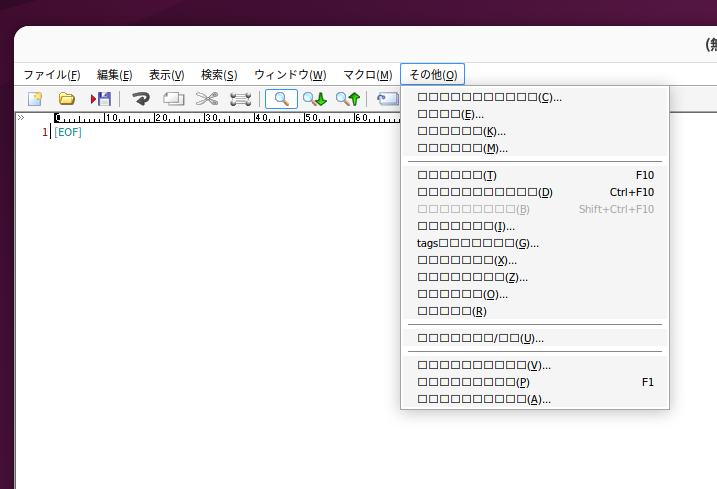Click the New file toolbar icon
This screenshot has height=489, width=717.
pos(35,99)
